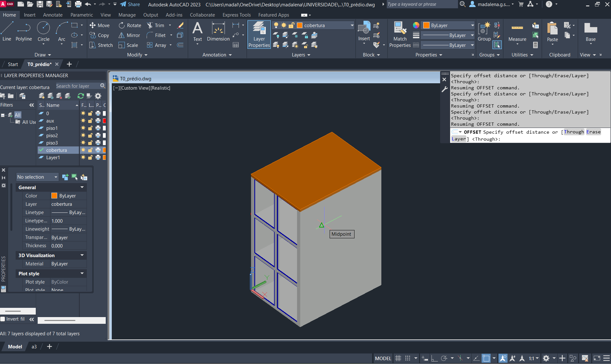Switch to the a3 layout tab
The image size is (611, 364).
(x=34, y=346)
